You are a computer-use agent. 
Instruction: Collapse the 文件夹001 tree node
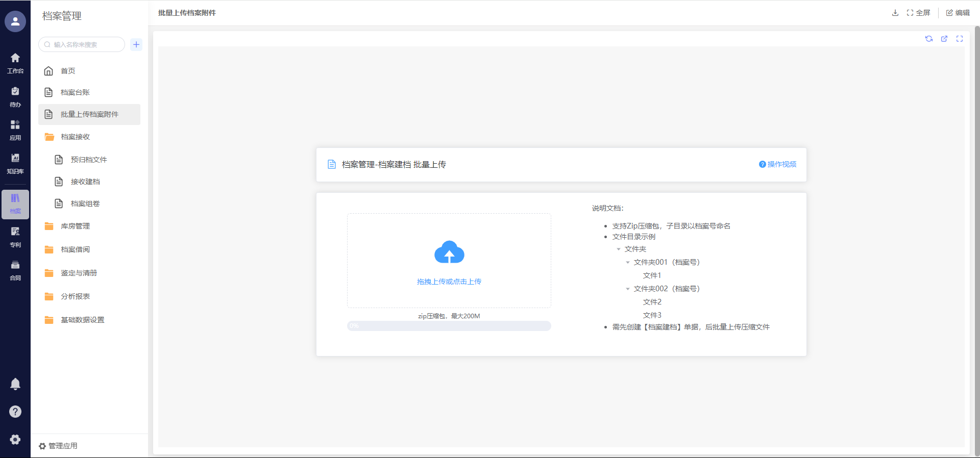(x=628, y=262)
